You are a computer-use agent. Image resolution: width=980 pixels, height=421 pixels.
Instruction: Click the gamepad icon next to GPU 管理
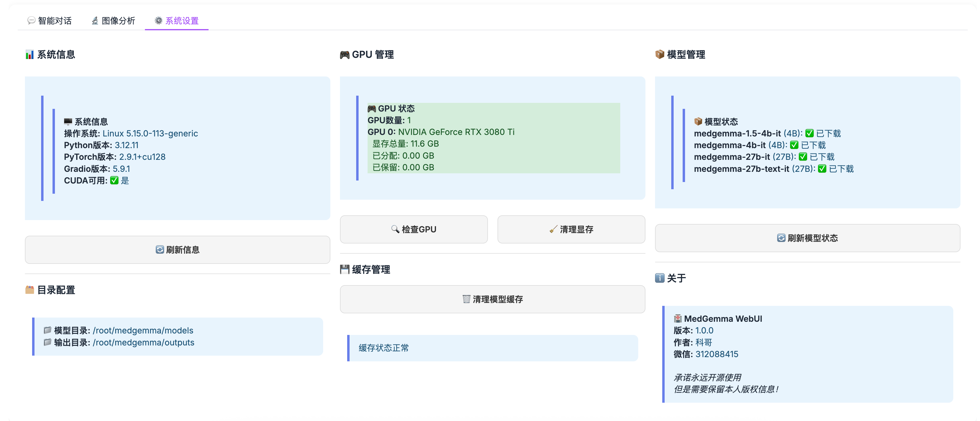(x=344, y=55)
